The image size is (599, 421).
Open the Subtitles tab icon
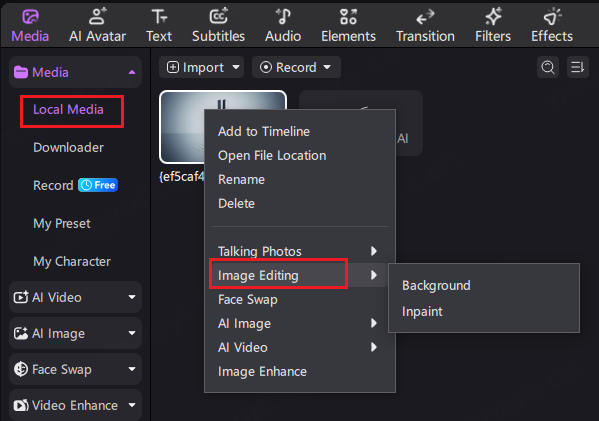point(219,16)
